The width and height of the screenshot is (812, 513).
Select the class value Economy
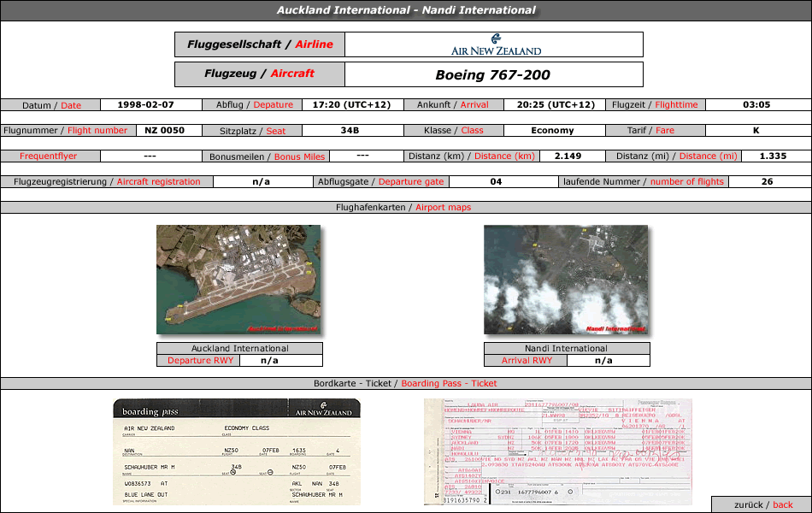pos(552,131)
